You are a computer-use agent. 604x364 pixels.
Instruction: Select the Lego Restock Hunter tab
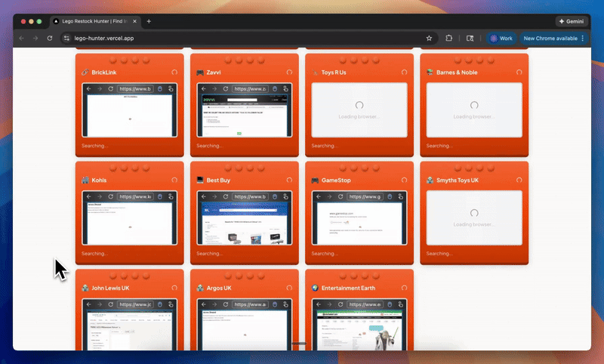coord(94,21)
